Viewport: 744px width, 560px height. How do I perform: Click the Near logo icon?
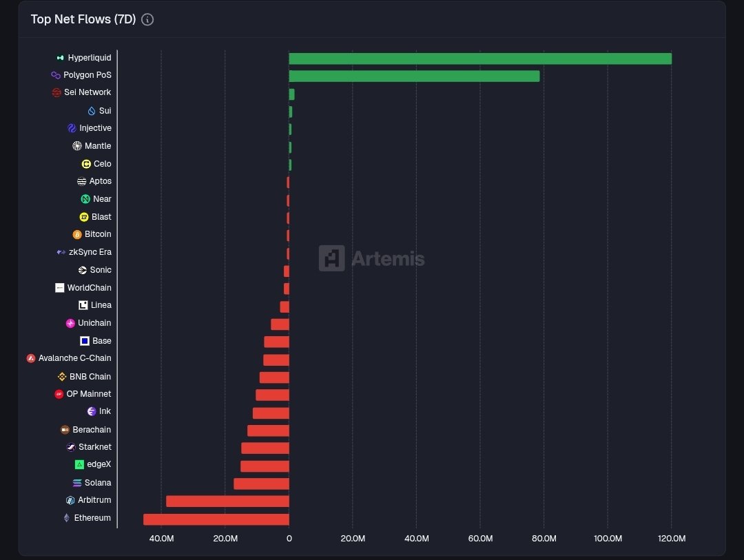pos(85,199)
